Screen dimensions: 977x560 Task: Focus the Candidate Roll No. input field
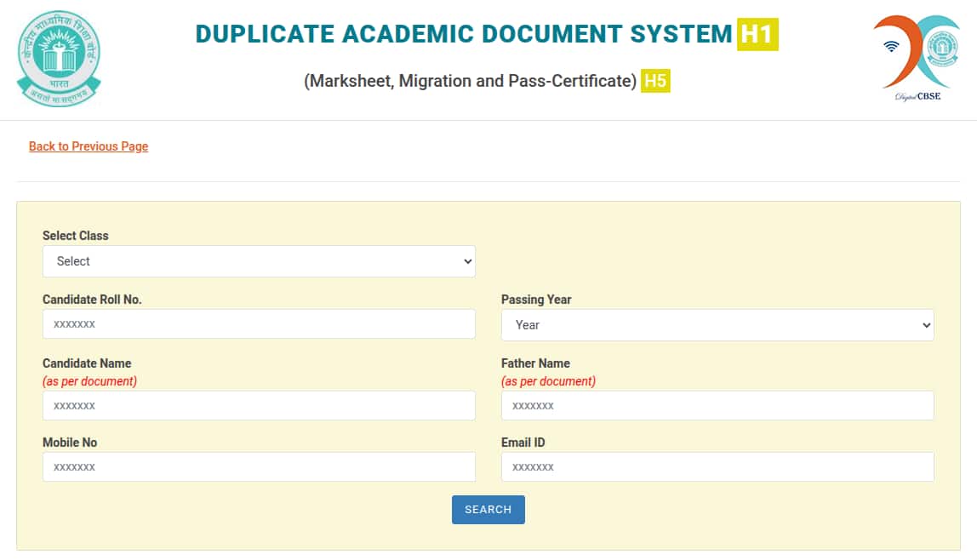[259, 324]
